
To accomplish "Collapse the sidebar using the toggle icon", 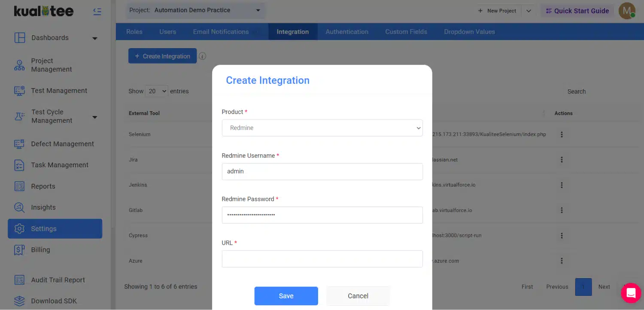I will click(97, 12).
